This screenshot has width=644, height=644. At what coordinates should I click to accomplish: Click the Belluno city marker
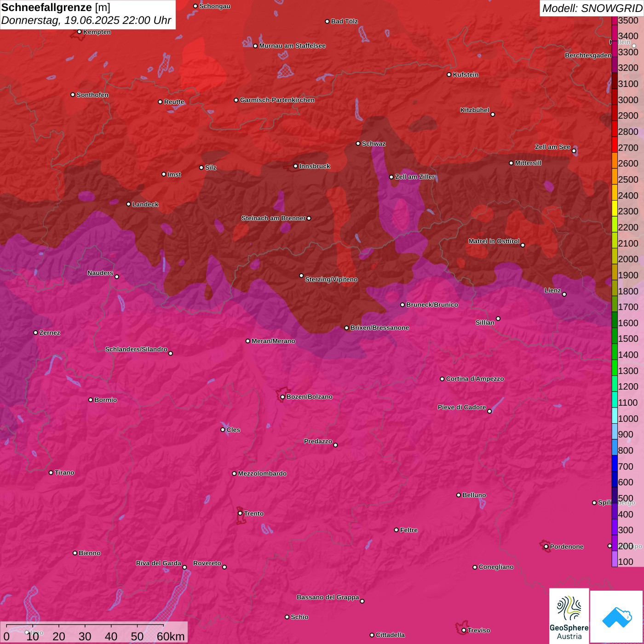tap(459, 495)
